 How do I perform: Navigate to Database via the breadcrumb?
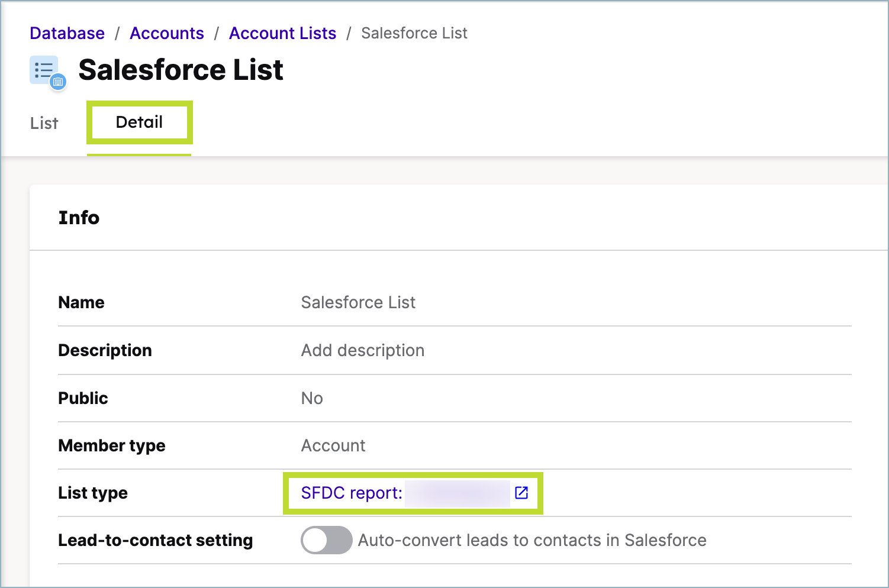67,33
